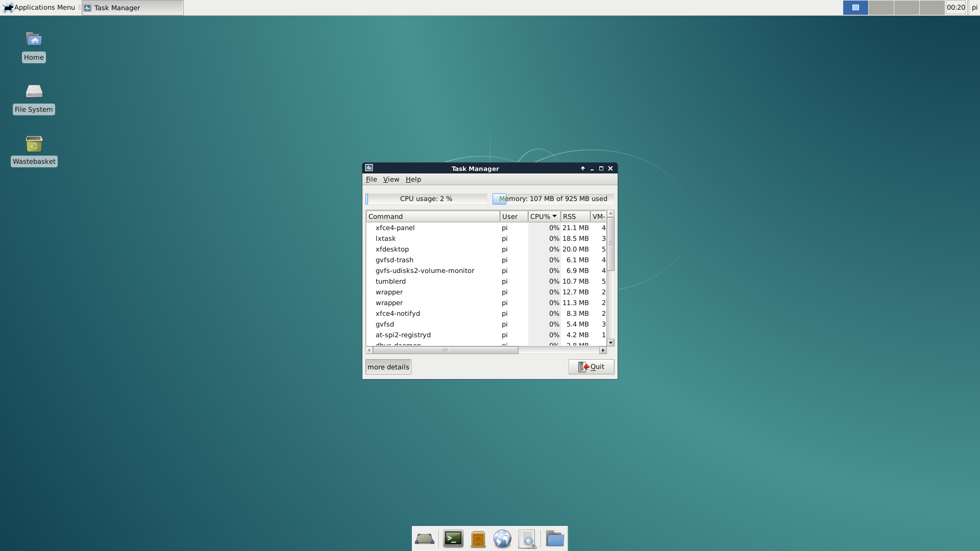
Task: Open the Wastebasket desktop icon
Action: (34, 144)
